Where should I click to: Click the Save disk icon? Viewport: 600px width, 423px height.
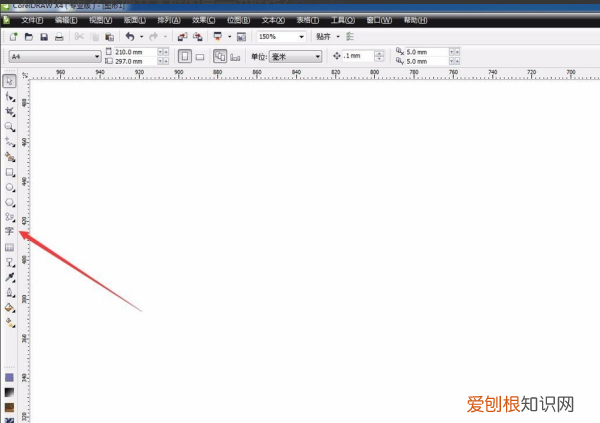tap(44, 37)
